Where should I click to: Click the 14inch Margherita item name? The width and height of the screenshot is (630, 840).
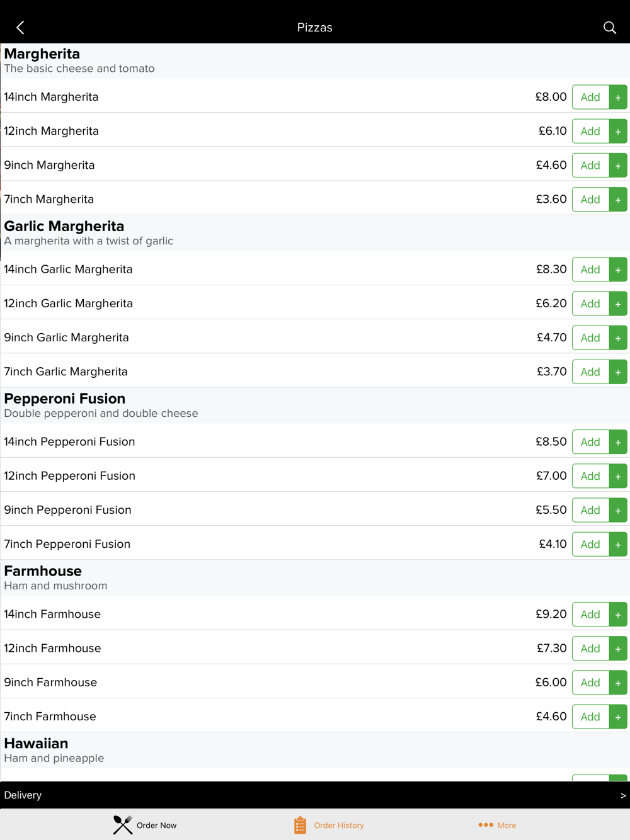51,97
